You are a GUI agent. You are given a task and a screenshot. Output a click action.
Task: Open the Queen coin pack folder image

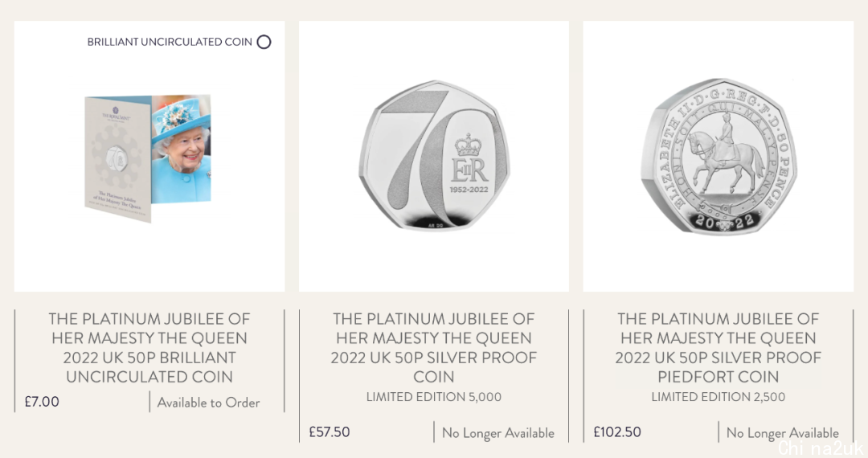(148, 158)
